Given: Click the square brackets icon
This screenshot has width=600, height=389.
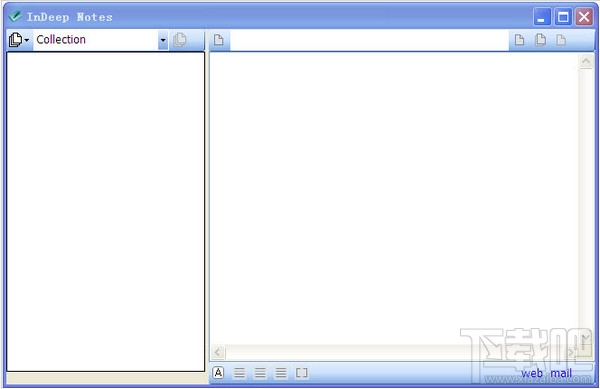Looking at the screenshot, I should coord(302,373).
